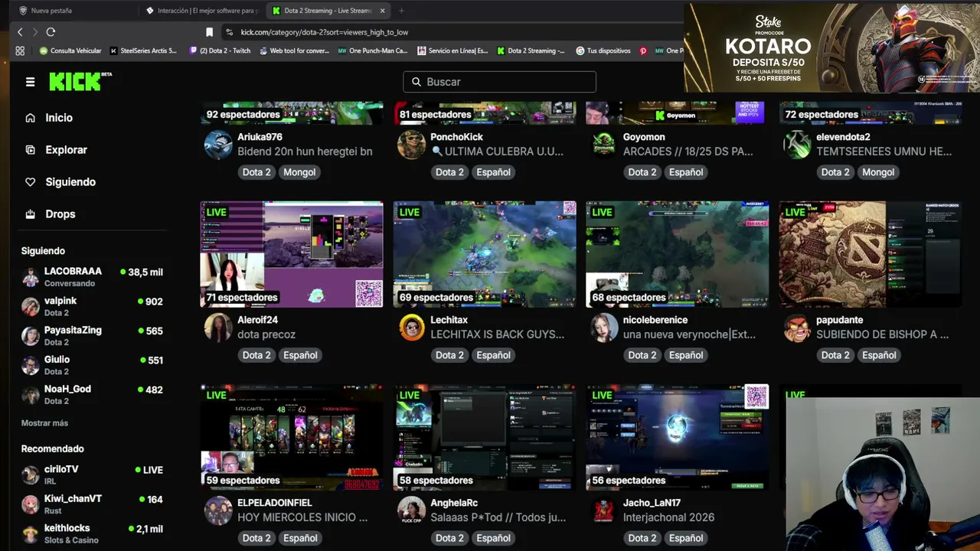Select the Dota 2 tag under Goyomon
The image size is (980, 551).
(x=642, y=172)
